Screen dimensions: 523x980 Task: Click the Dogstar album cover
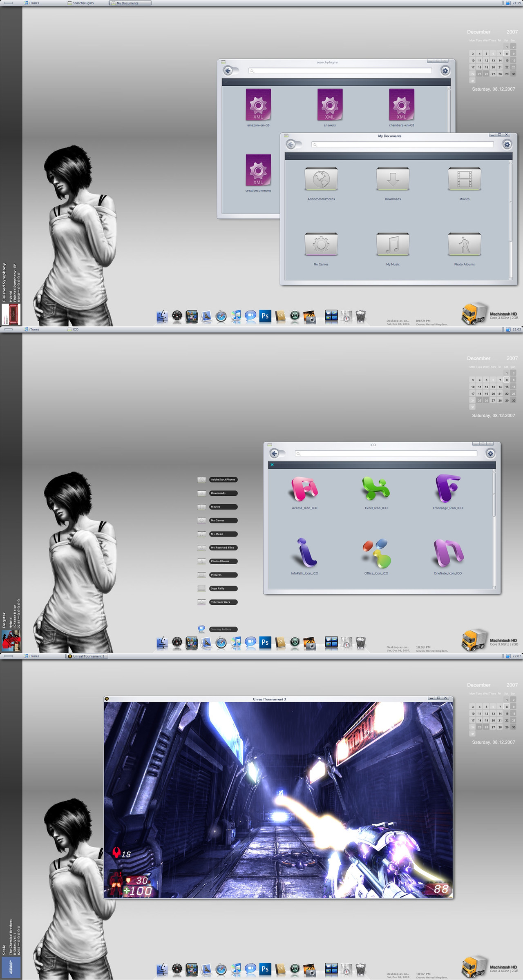pos(11,640)
